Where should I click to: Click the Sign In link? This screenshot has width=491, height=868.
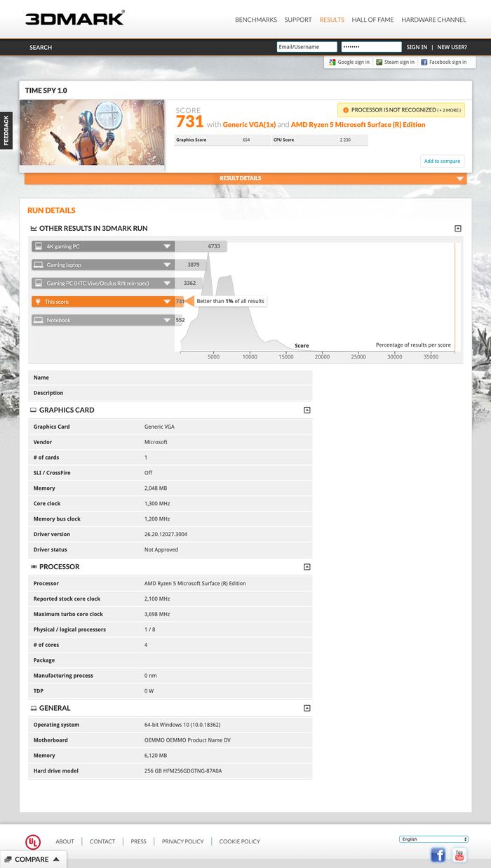coord(417,48)
